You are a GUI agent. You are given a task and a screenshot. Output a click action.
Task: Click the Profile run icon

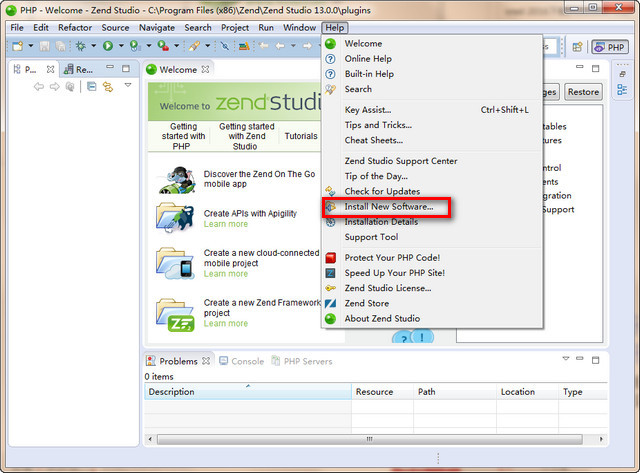click(x=135, y=46)
